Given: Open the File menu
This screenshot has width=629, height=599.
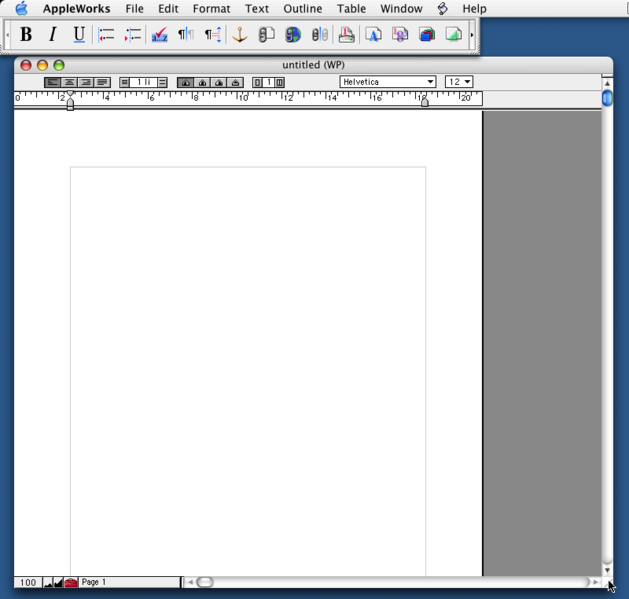Looking at the screenshot, I should click(x=134, y=8).
